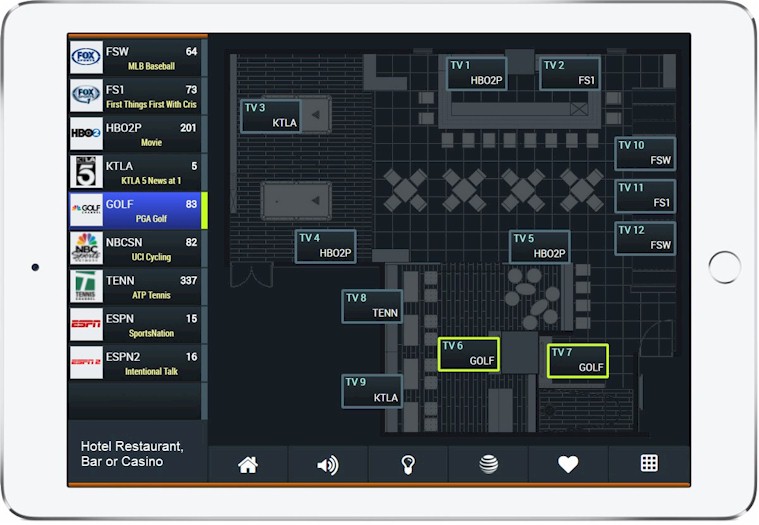
Task: Select TV 9 showing KTLA
Action: click(x=372, y=390)
